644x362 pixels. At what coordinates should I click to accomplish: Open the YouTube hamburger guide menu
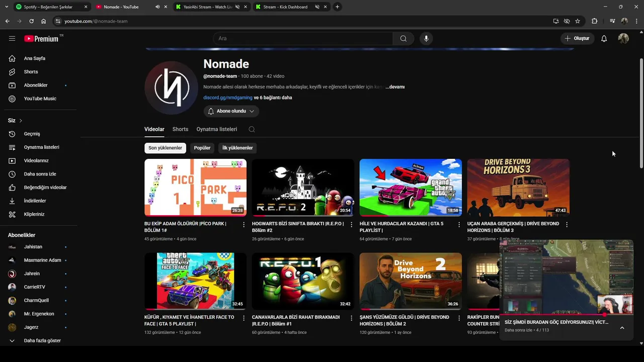(x=12, y=38)
